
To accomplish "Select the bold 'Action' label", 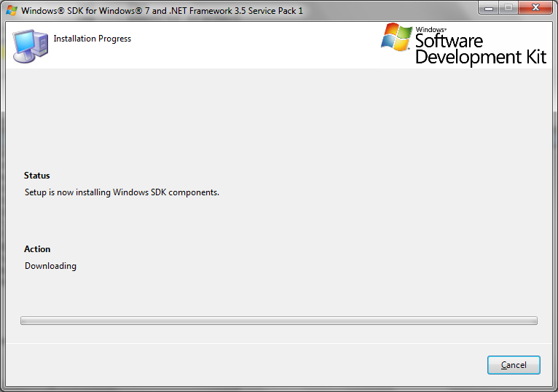I will coord(38,249).
